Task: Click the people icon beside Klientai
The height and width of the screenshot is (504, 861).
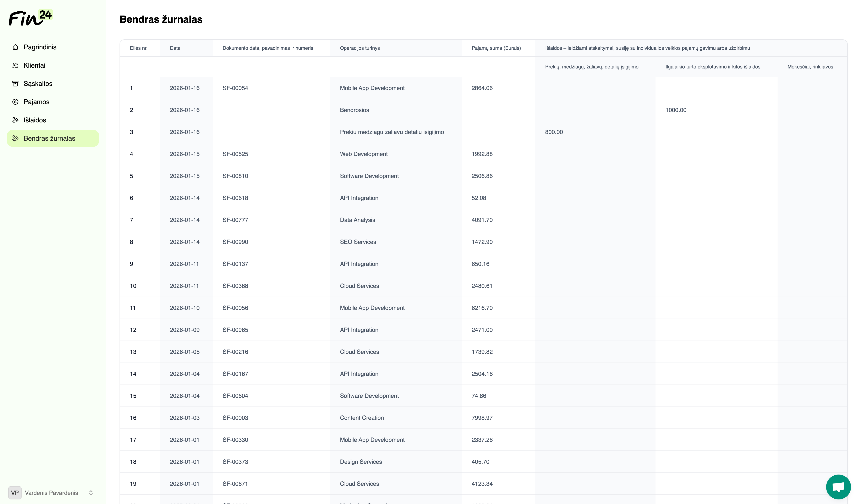Action: point(15,65)
